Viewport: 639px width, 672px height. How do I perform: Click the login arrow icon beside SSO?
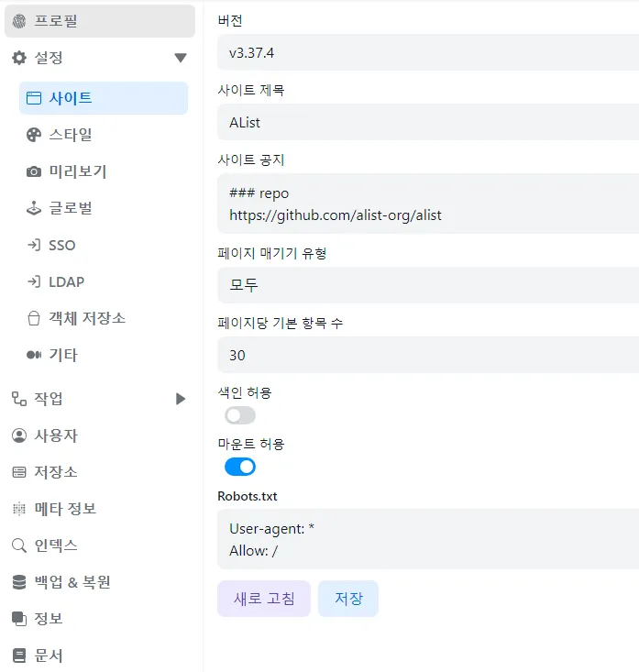[34, 245]
